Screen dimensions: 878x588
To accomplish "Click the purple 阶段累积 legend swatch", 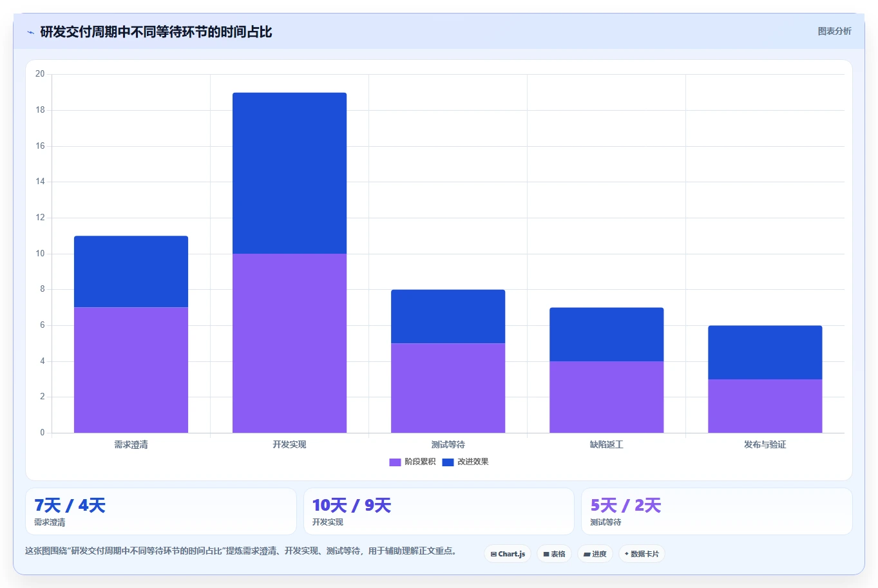I will coord(395,462).
